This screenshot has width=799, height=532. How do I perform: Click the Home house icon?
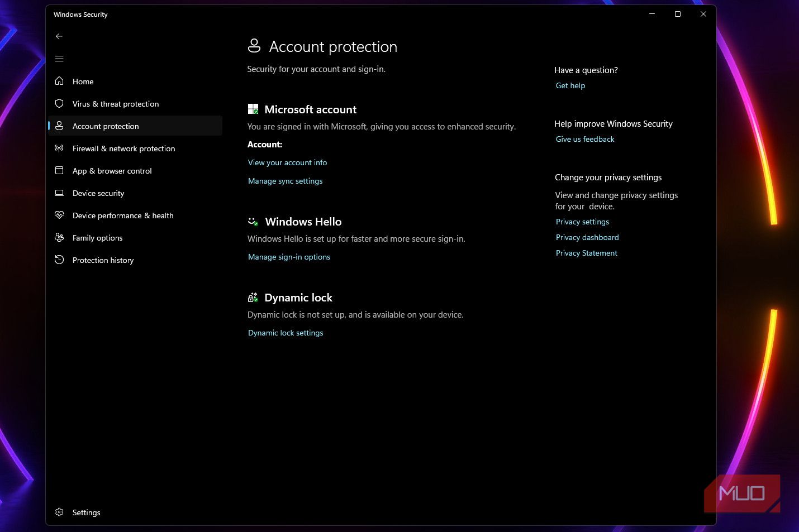coord(59,82)
